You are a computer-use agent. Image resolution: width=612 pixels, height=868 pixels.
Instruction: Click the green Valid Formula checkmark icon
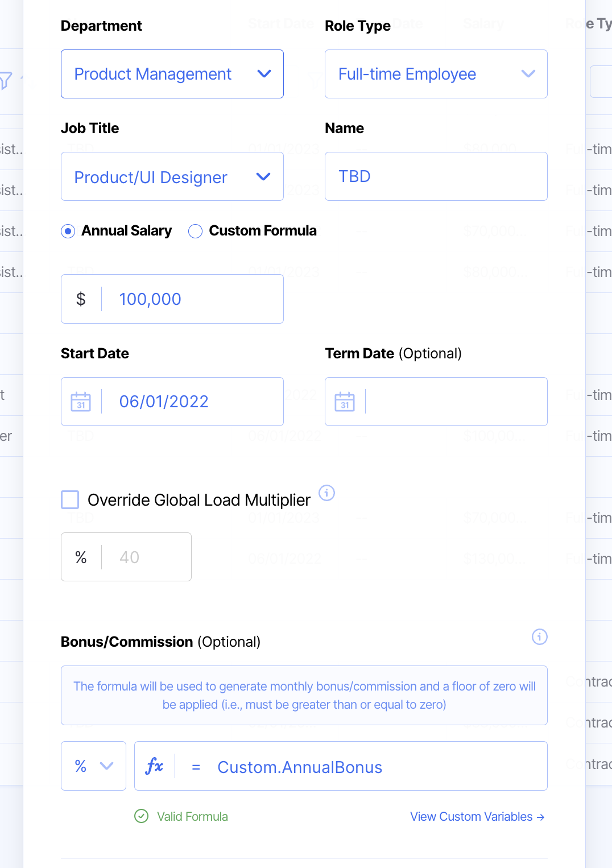point(141,816)
